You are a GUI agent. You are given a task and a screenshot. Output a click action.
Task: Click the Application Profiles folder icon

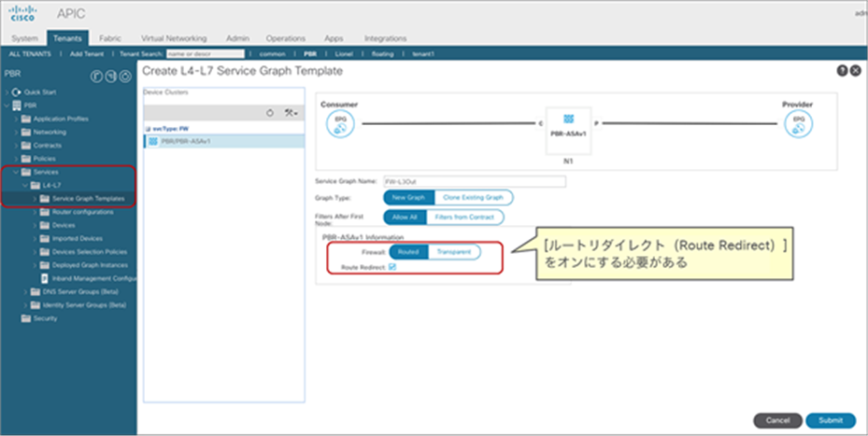click(x=26, y=119)
